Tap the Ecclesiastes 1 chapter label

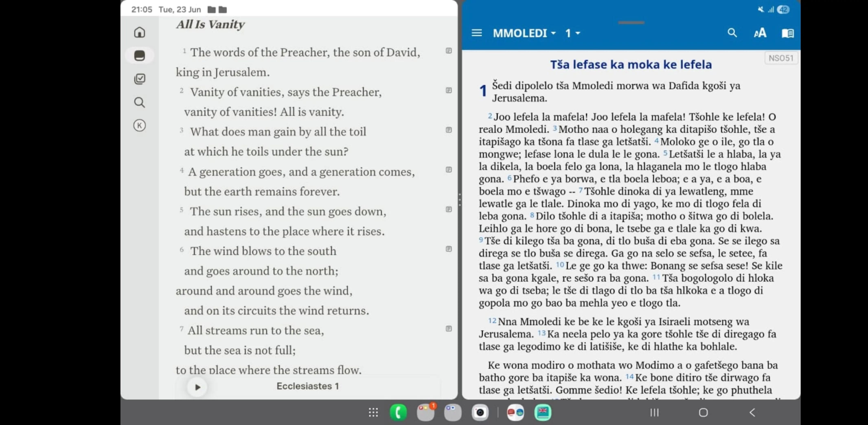coord(308,386)
